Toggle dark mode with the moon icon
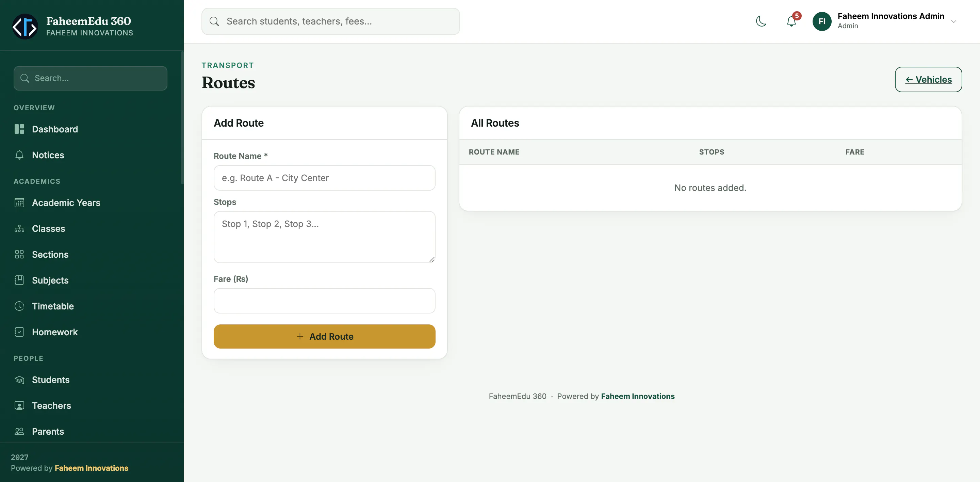 (761, 21)
